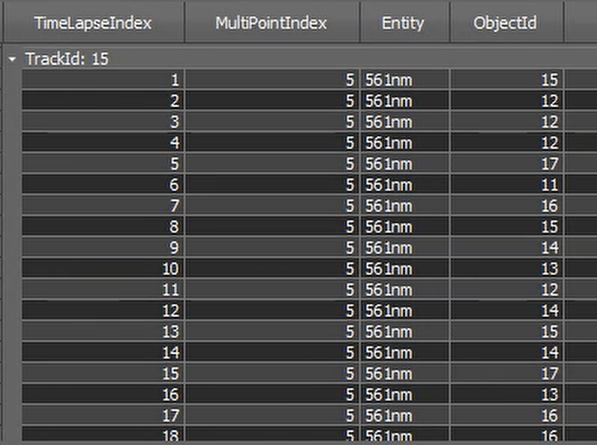Click ObjectId 16 in TimeLapseIndex 7 row

pos(507,206)
